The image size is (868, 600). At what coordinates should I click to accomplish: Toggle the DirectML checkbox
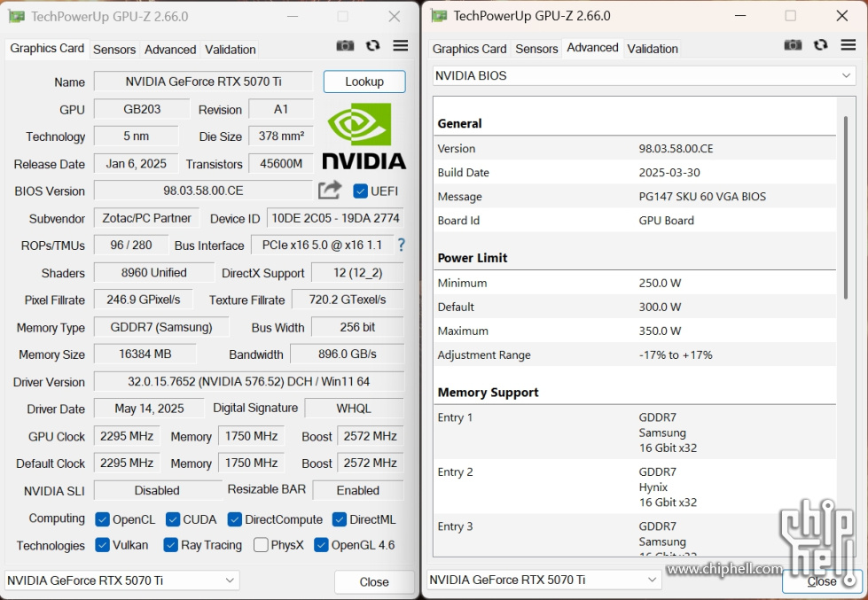tap(340, 519)
